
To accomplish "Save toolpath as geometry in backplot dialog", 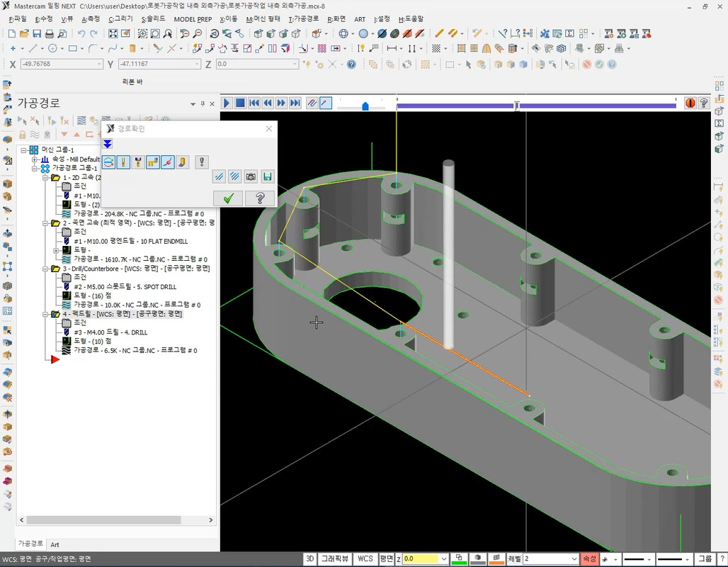I will [x=267, y=176].
